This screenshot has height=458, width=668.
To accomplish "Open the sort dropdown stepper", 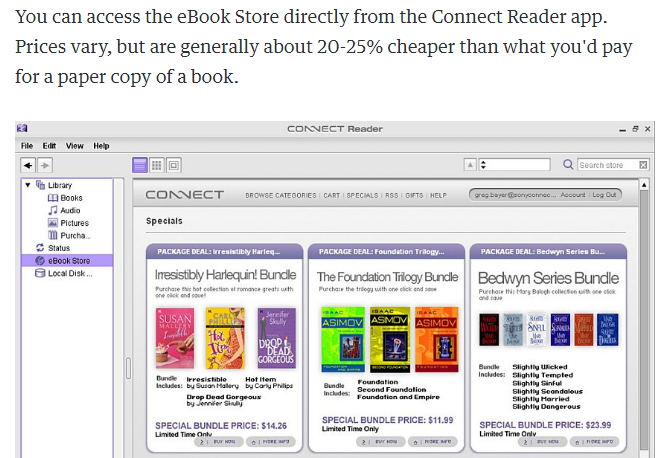I will 483,165.
